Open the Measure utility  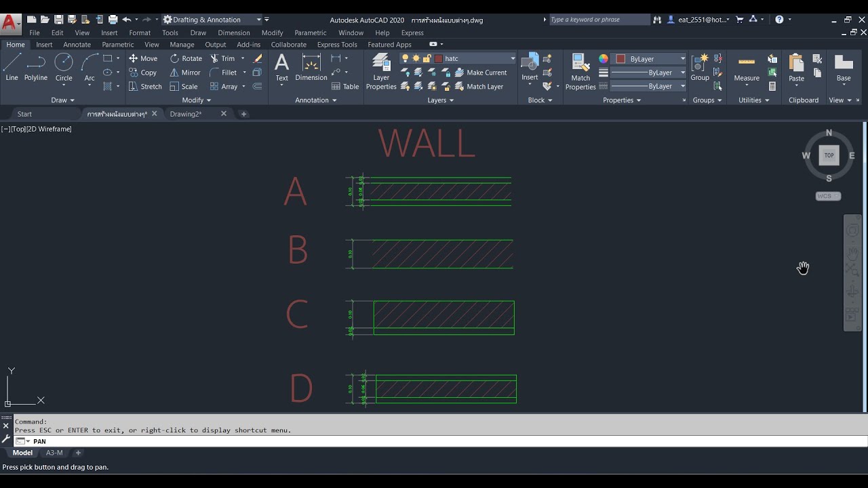coord(747,68)
